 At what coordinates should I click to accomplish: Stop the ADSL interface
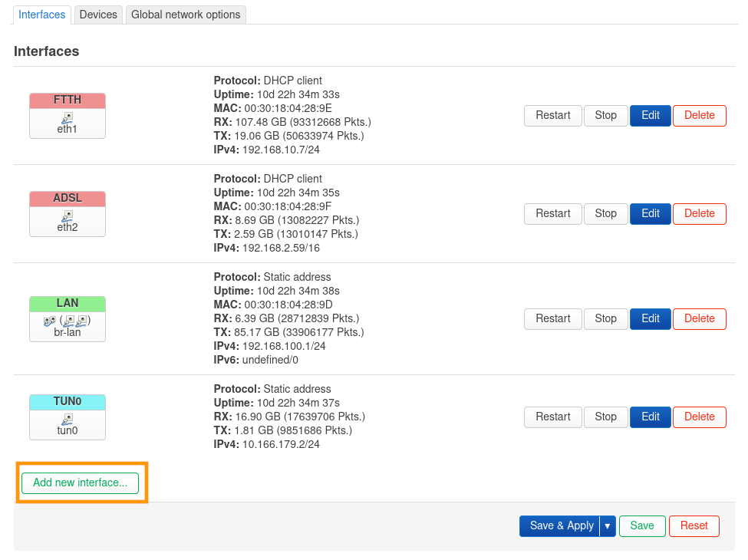coord(605,214)
